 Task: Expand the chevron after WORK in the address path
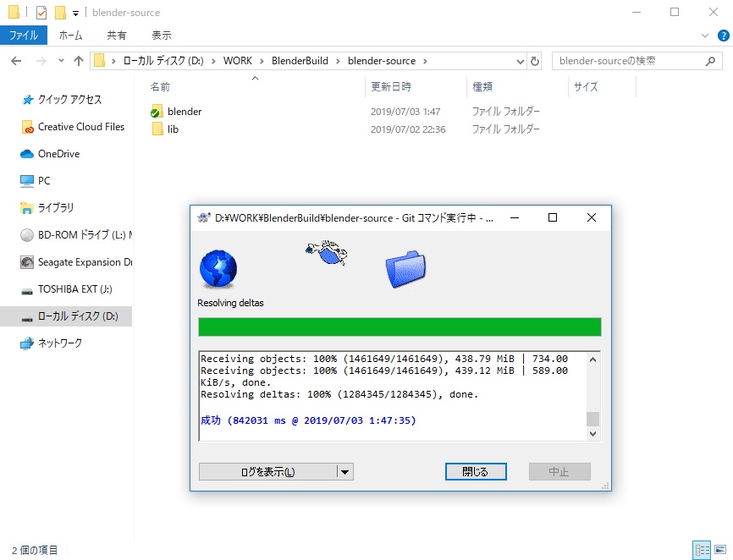click(x=262, y=61)
